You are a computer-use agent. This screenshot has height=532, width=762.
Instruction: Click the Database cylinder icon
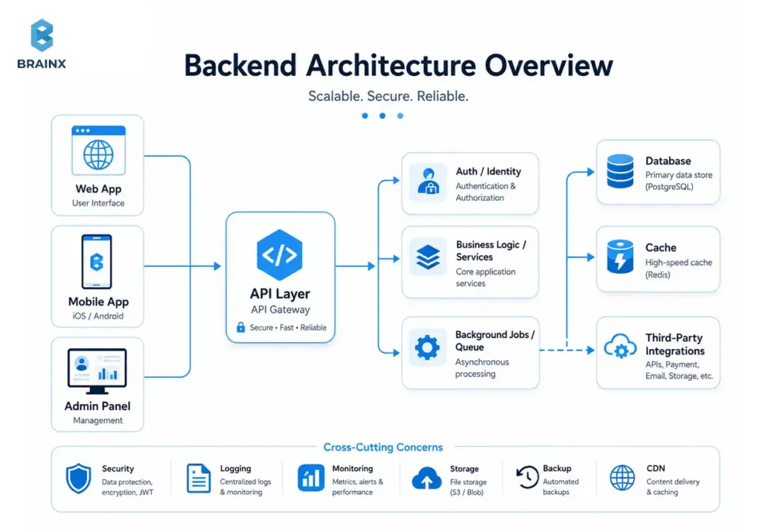620,171
